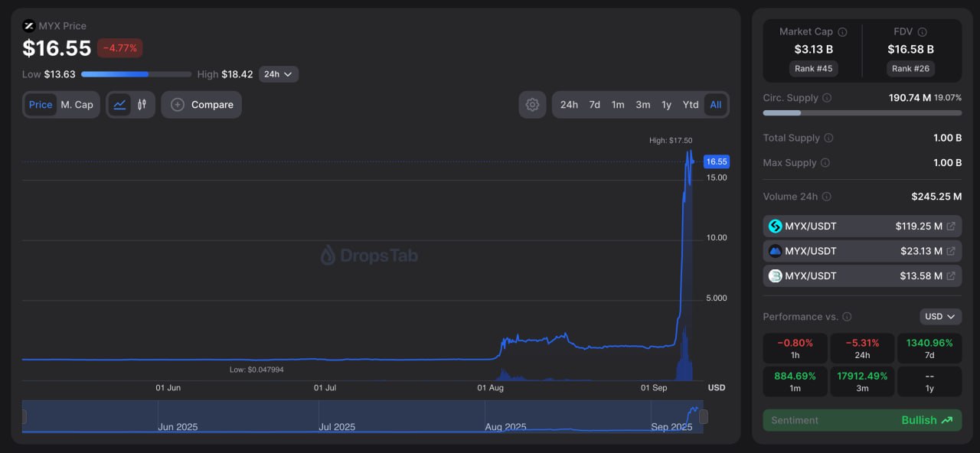
Task: Select the Price chart mode
Action: tap(41, 105)
